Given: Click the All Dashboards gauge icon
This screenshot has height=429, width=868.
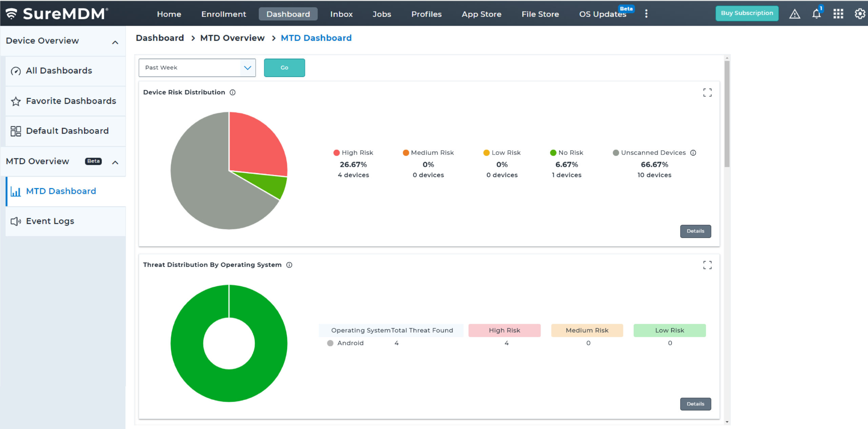Looking at the screenshot, I should 16,71.
